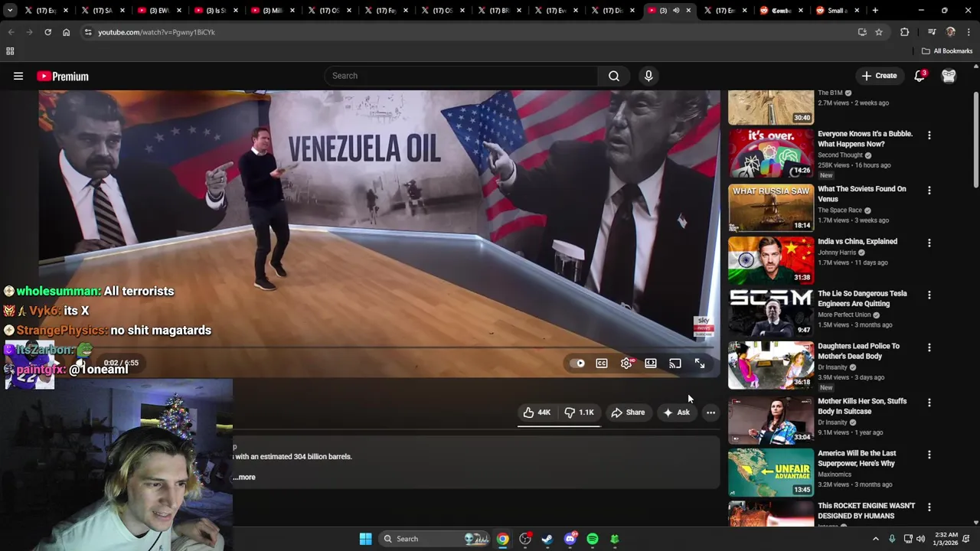
Task: Open a new browser tab
Action: point(875,11)
